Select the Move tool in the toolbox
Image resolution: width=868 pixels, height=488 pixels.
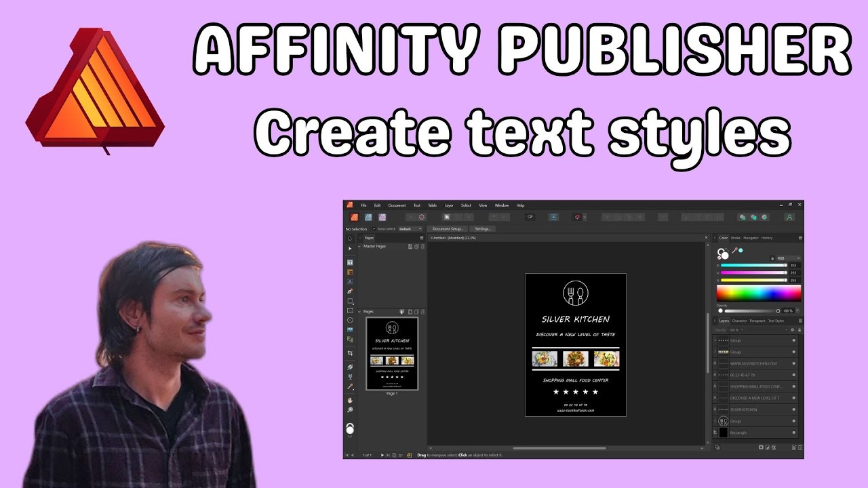[350, 239]
